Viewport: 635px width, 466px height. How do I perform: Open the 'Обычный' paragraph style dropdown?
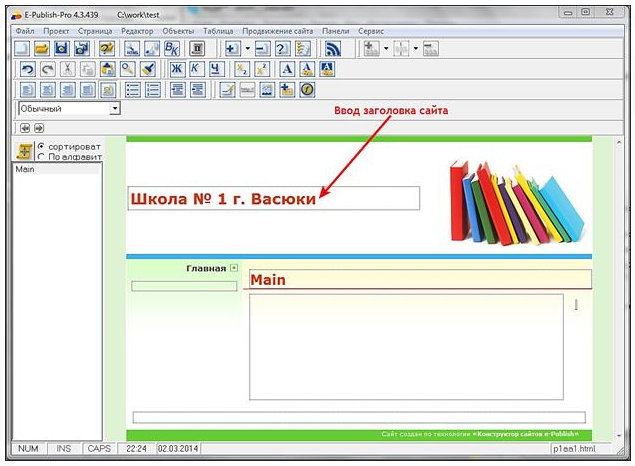(x=115, y=109)
